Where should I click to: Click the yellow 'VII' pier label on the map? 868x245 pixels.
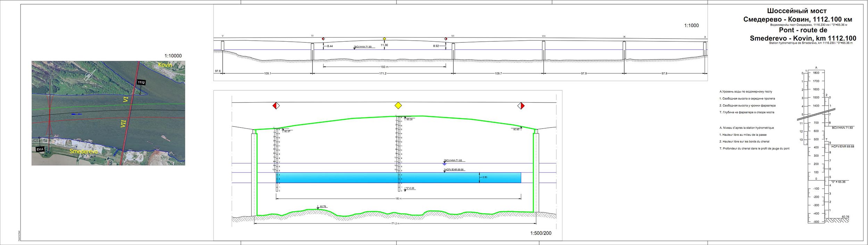pos(123,123)
